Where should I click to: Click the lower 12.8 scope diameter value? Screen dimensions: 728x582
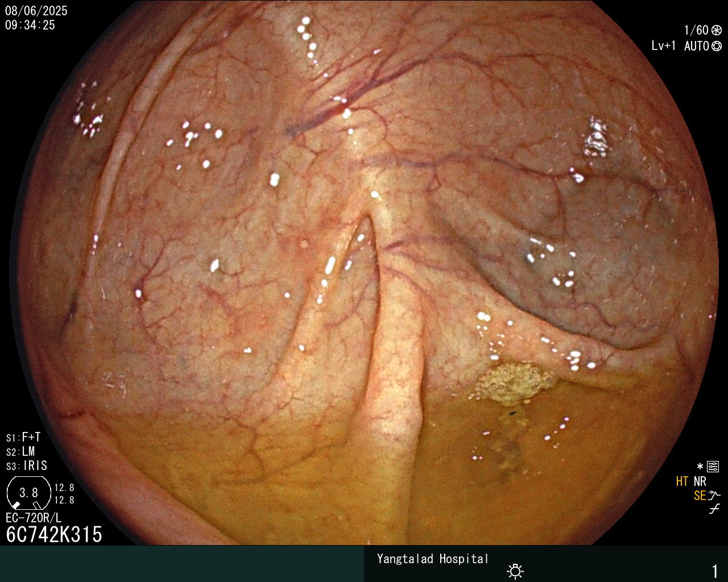click(64, 500)
